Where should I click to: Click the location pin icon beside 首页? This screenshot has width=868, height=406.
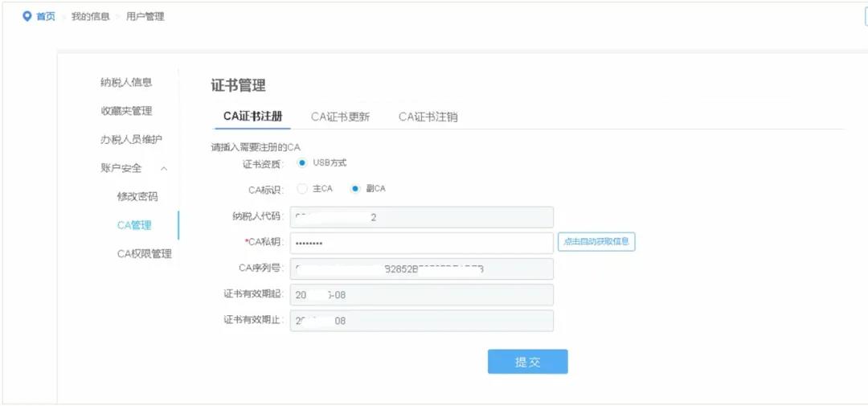tap(27, 17)
